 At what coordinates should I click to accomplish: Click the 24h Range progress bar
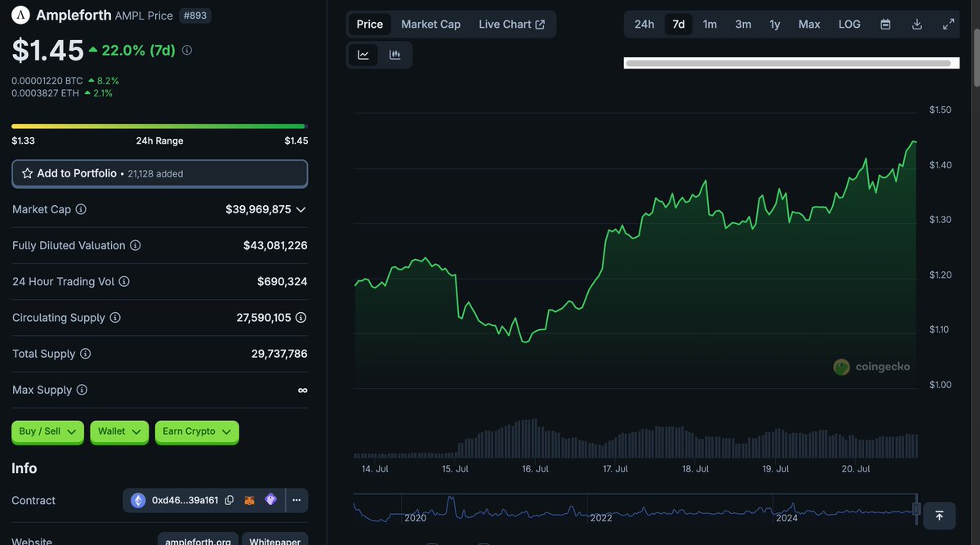click(158, 127)
